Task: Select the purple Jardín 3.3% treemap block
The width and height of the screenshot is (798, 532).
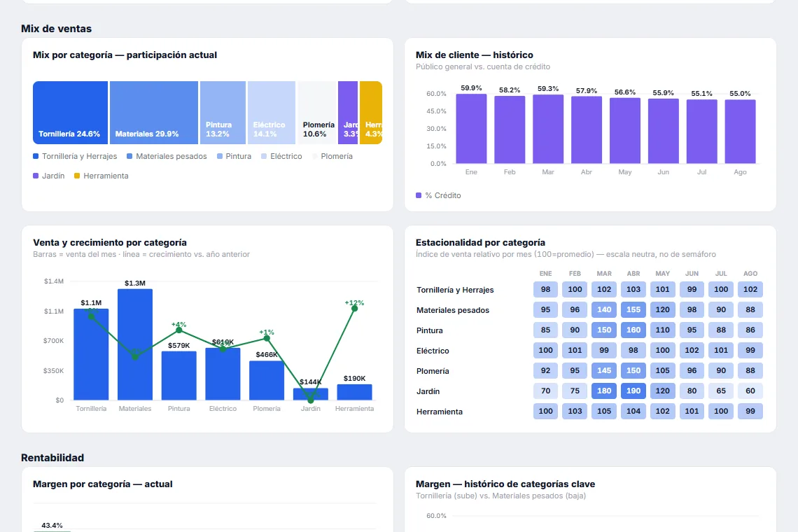Action: point(348,113)
